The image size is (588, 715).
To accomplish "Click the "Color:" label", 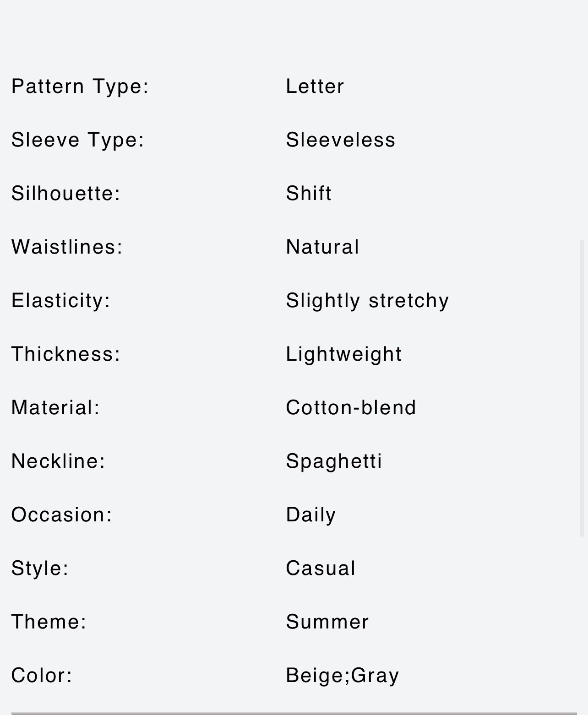I will pos(42,676).
